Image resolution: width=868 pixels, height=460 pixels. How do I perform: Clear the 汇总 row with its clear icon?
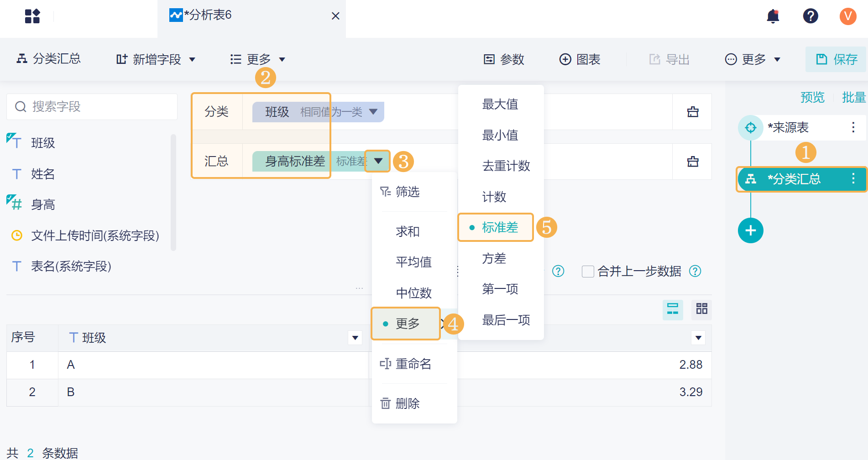(693, 162)
